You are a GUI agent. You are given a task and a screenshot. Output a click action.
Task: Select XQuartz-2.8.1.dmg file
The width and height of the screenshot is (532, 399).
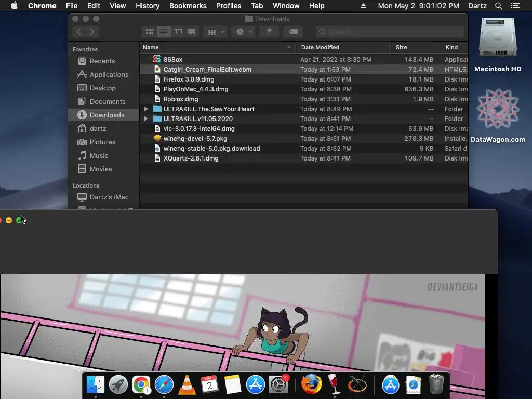304,158
